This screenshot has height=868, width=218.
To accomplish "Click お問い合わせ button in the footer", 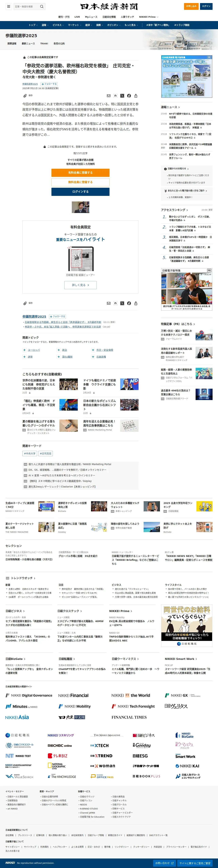I will point(164,863).
